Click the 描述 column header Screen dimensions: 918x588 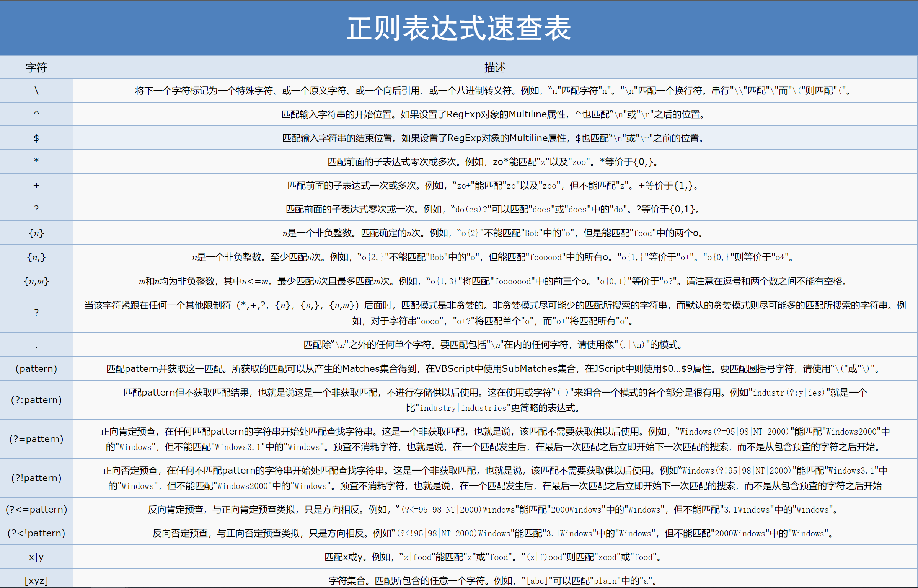coord(495,67)
